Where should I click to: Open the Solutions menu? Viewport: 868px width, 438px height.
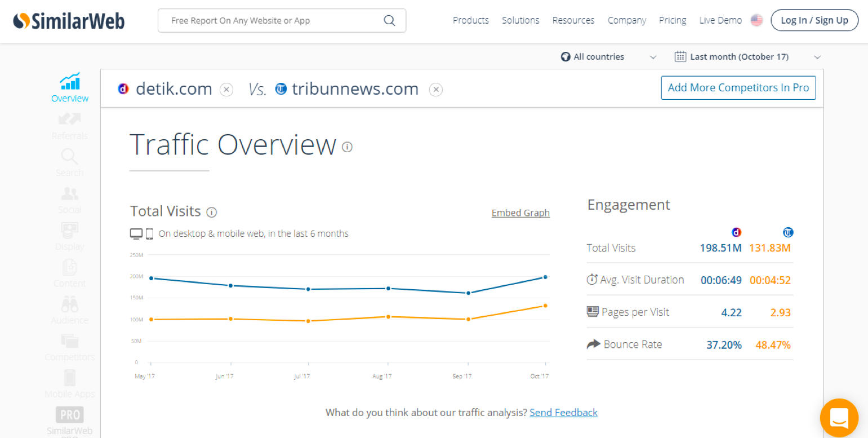click(520, 20)
